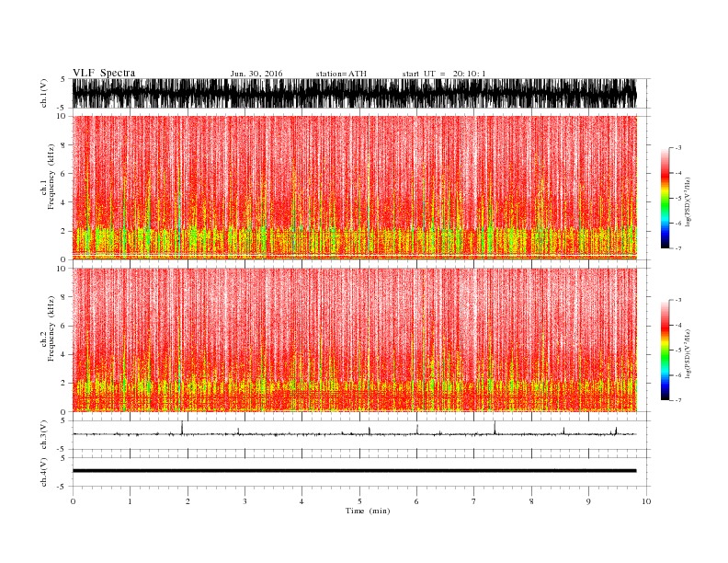
Task: Click the ch.3 spike near 7.4 minutes
Action: tap(495, 428)
